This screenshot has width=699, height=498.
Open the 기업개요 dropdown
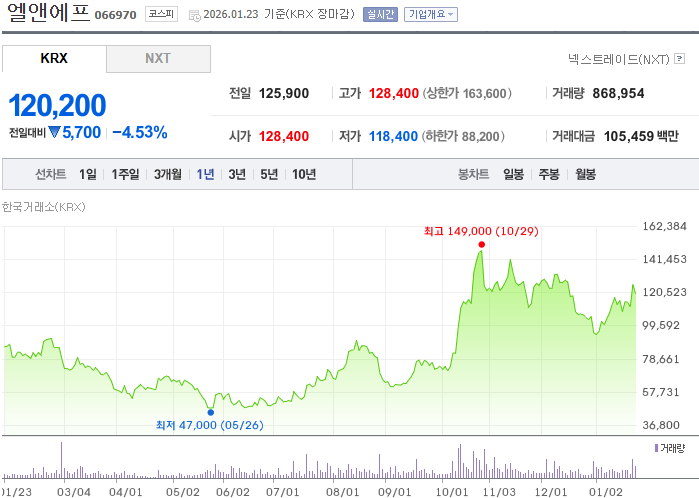point(431,14)
